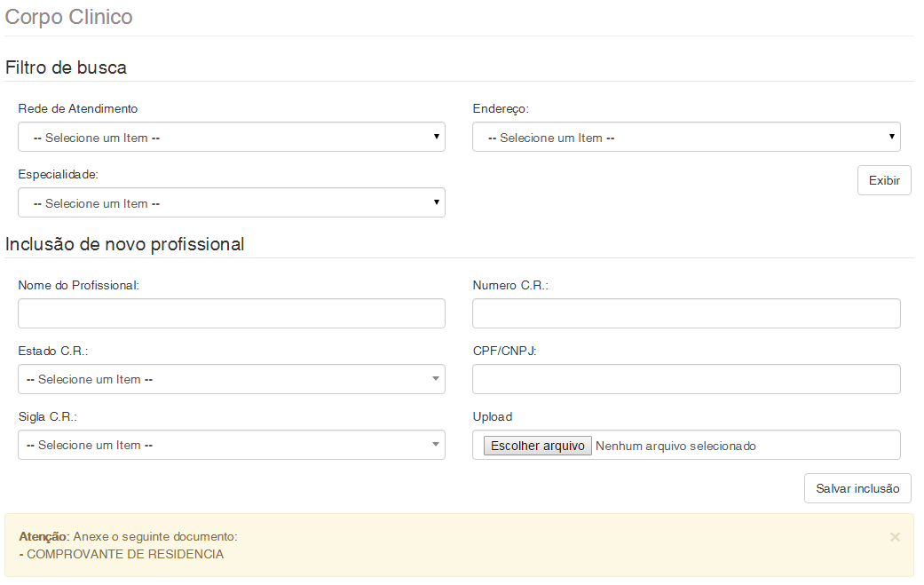
Task: Click the arrow on Estado C.R. select
Action: click(x=436, y=379)
